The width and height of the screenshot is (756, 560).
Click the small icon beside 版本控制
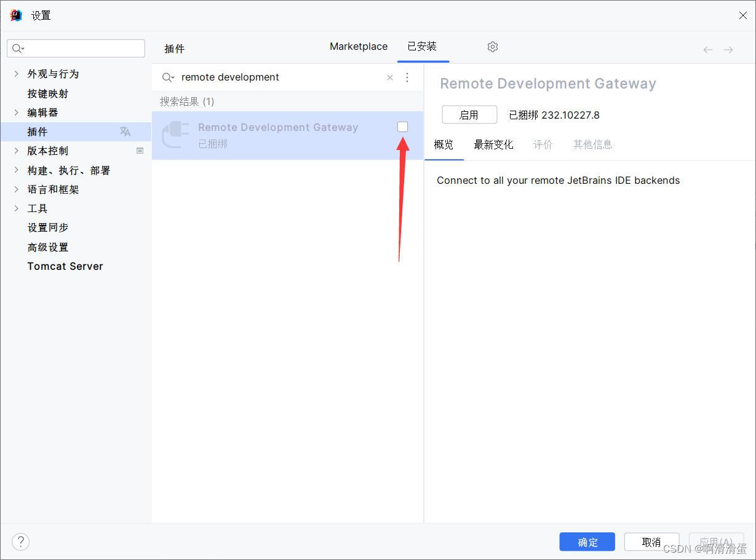coord(140,151)
